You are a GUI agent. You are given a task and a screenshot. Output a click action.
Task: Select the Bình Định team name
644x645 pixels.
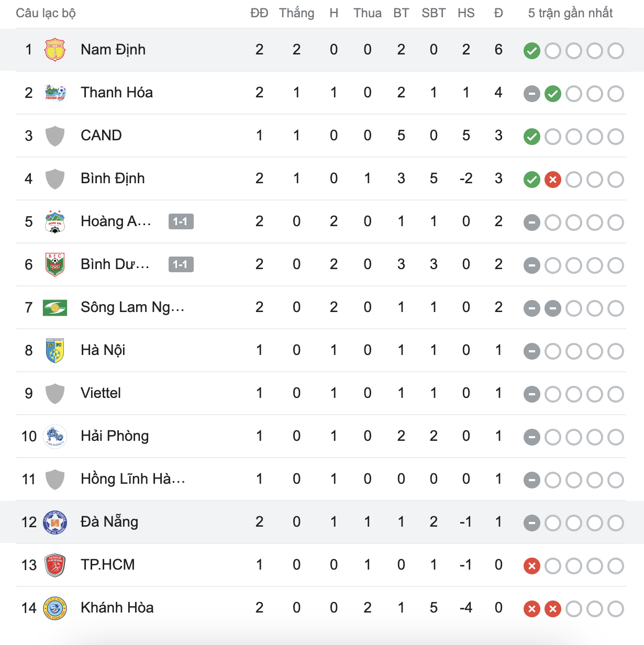[113, 179]
